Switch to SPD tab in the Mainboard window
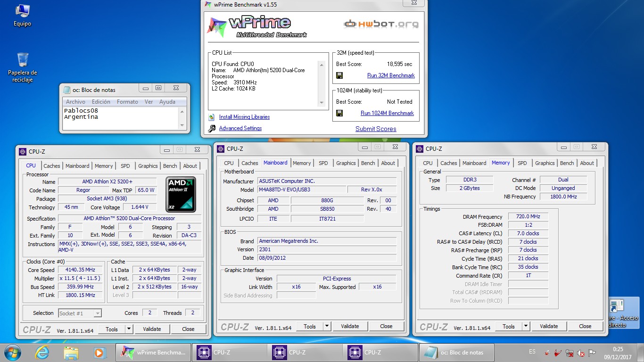The height and width of the screenshot is (362, 644). (x=323, y=163)
